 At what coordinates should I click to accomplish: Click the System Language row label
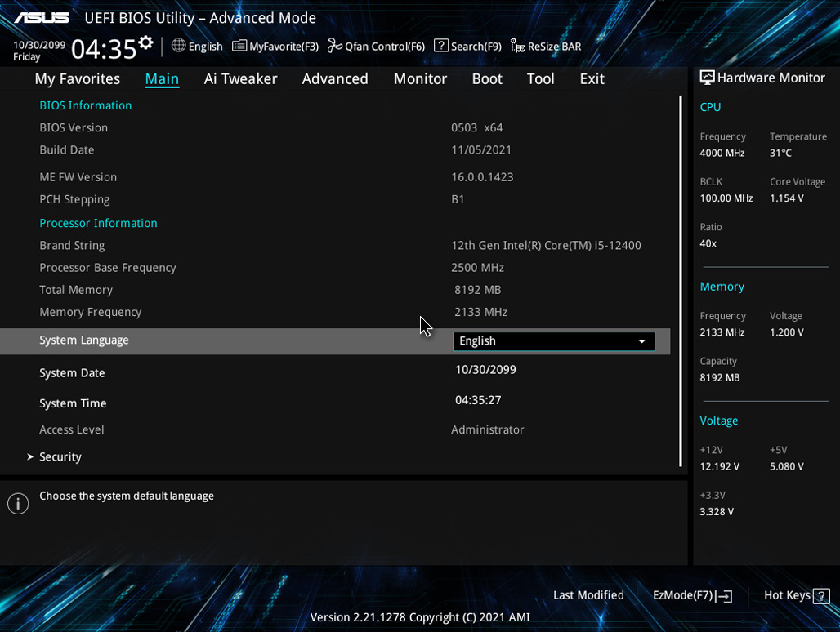point(84,340)
